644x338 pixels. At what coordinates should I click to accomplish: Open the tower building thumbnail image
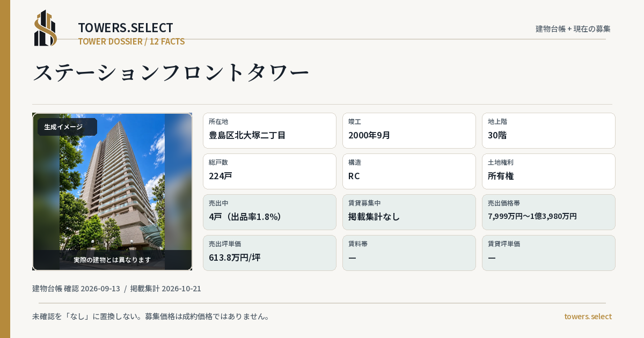click(112, 192)
